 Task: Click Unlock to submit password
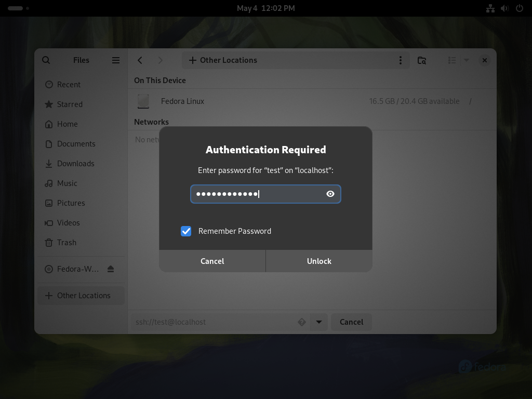[x=319, y=261]
